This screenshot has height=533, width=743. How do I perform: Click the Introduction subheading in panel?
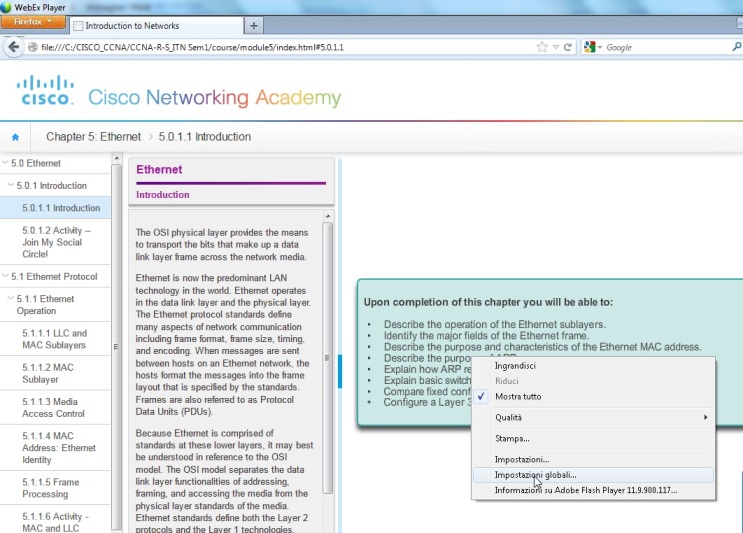(163, 195)
